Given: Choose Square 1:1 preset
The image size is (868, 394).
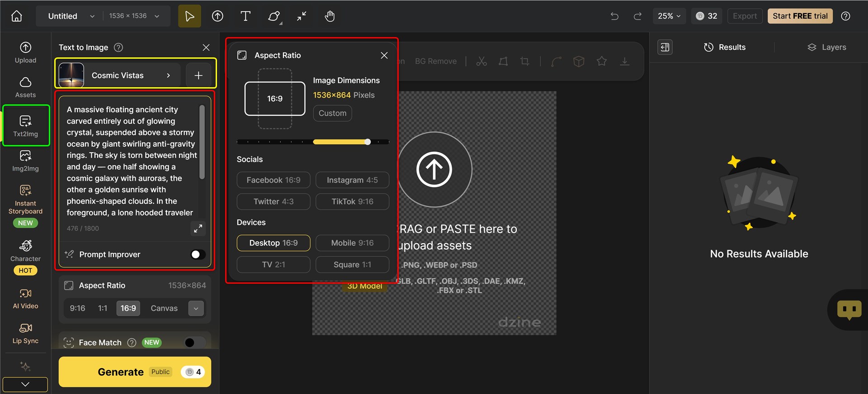Looking at the screenshot, I should point(352,264).
